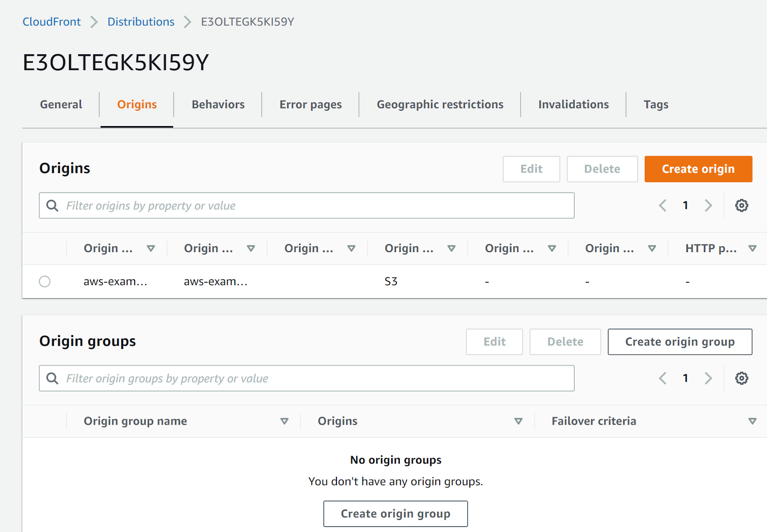This screenshot has height=532, width=767.
Task: Open Origins table settings gear
Action: point(742,206)
